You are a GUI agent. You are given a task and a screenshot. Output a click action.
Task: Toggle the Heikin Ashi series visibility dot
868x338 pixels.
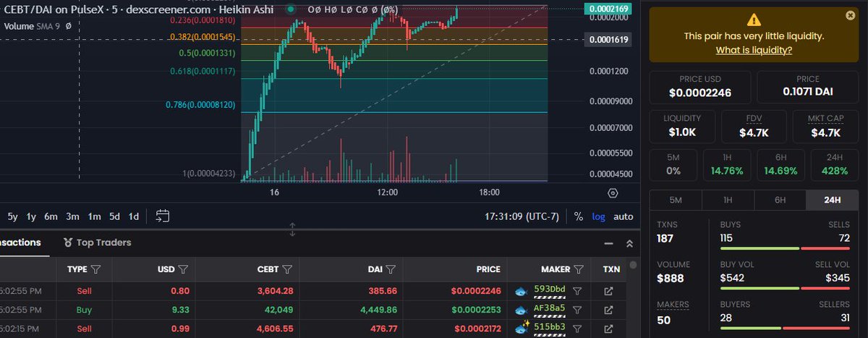click(291, 9)
